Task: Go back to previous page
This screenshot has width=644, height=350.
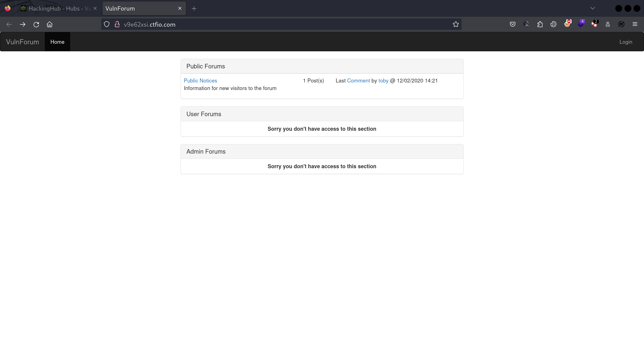Action: tap(9, 24)
